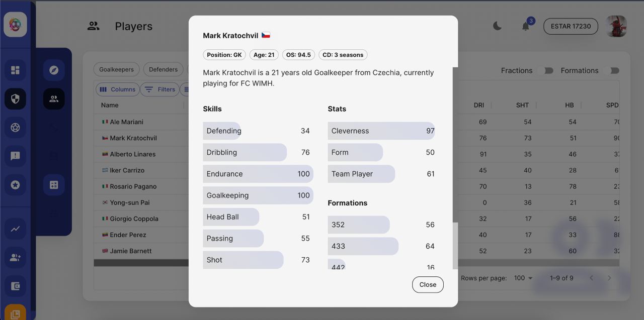Open the compass icon in secondary sidebar
644x320 pixels.
[x=54, y=70]
